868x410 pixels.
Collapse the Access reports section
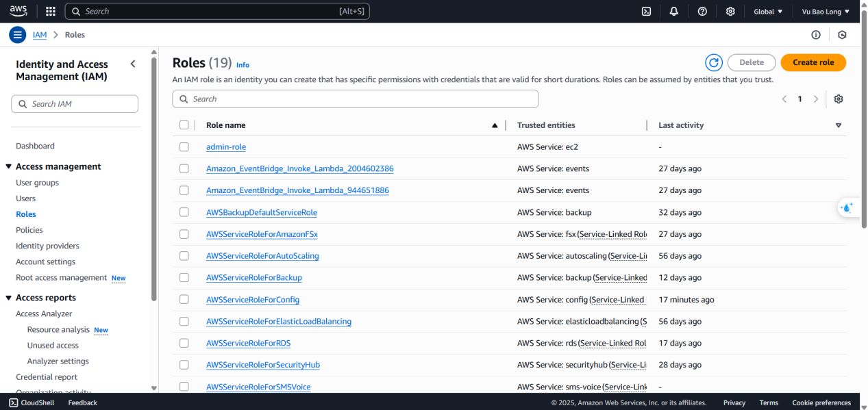(9, 298)
